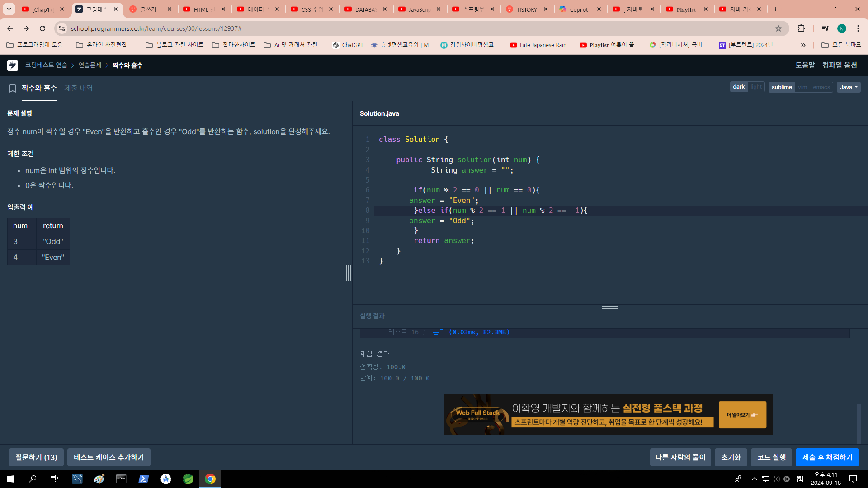Screen dimensions: 868x488
Task: Click the 제출 후 채점하기 button
Action: click(827, 457)
